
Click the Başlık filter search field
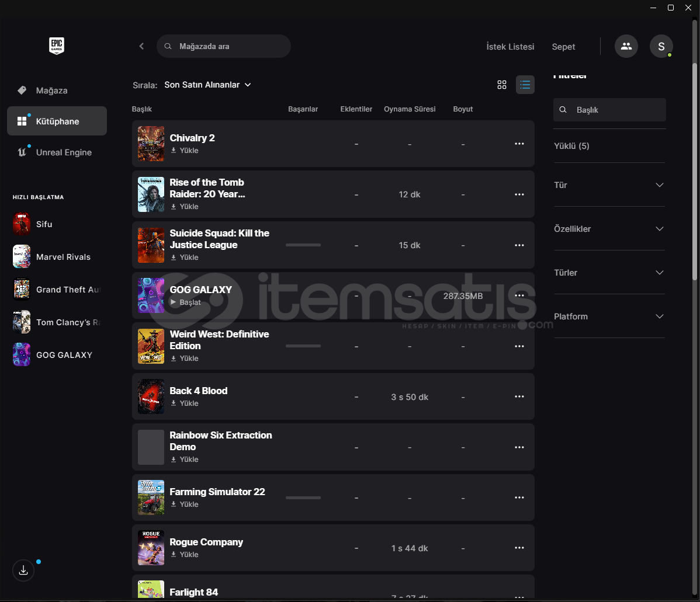point(609,110)
